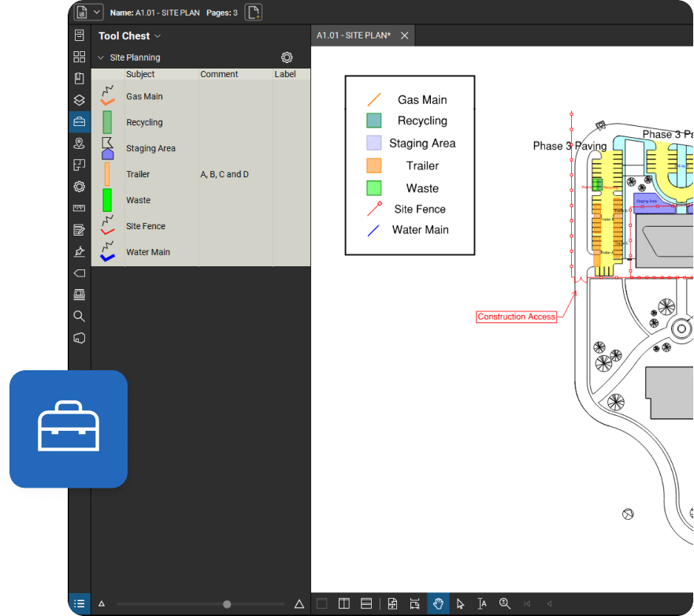Image resolution: width=694 pixels, height=616 pixels.
Task: Open the Search panel magnifier icon
Action: (79, 316)
